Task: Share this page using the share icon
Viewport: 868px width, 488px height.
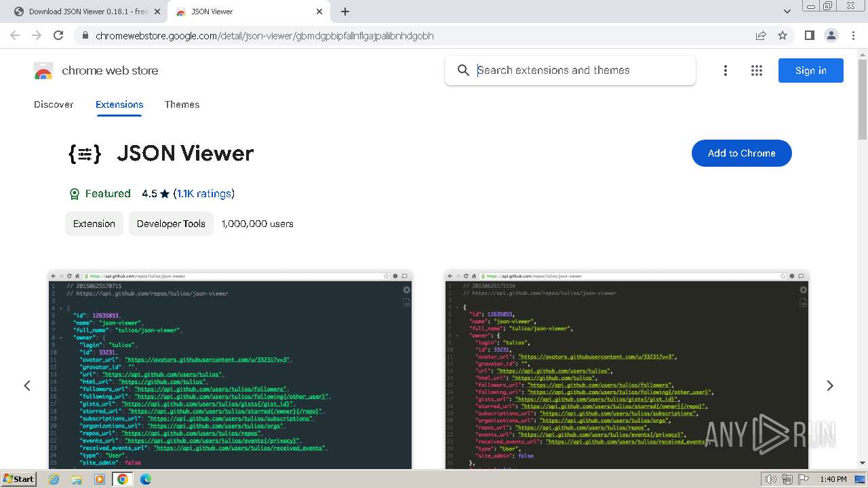Action: point(761,35)
